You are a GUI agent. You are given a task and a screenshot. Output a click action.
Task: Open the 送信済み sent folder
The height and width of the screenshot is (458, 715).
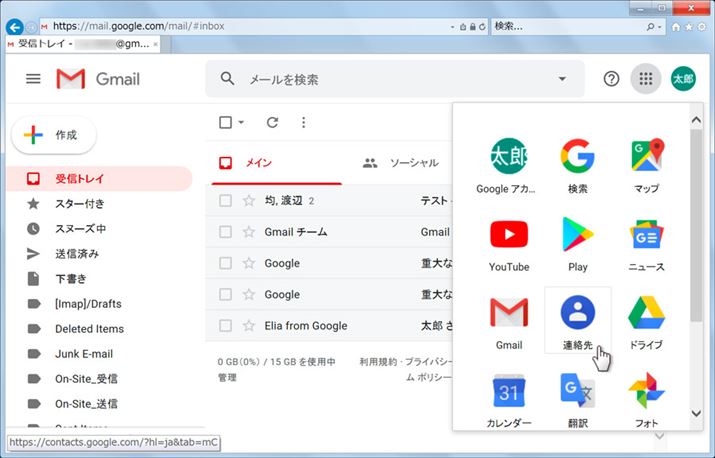76,254
